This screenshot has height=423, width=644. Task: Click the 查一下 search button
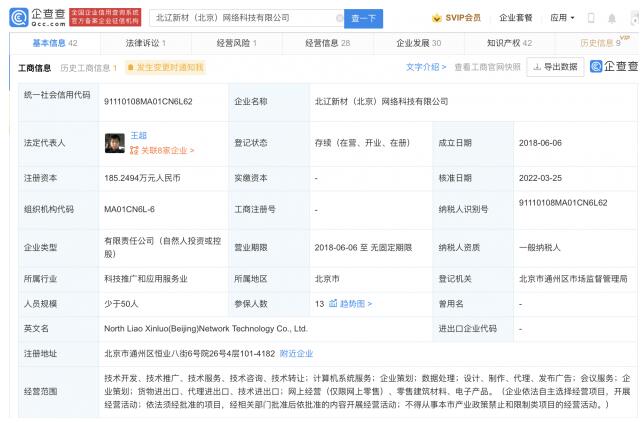tap(363, 18)
